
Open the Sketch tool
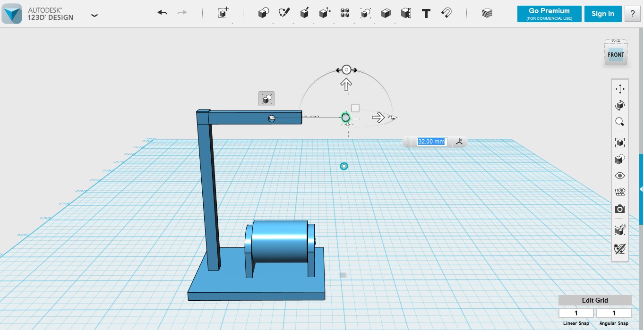(284, 13)
